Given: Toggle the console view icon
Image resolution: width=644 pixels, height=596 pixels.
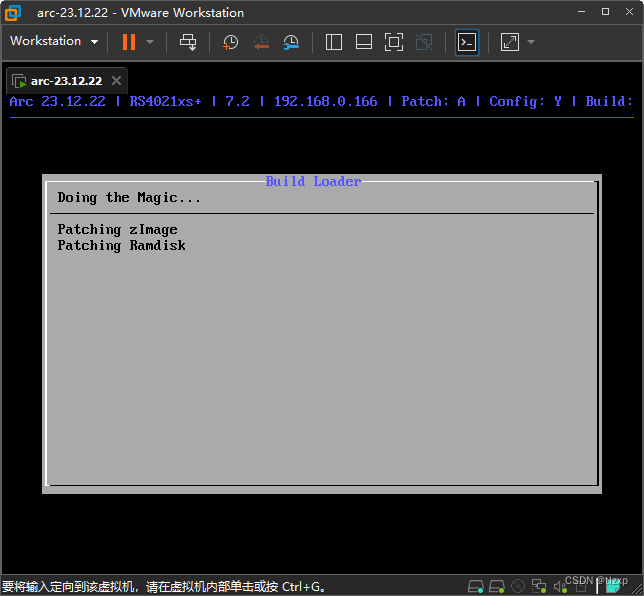Looking at the screenshot, I should click(x=467, y=42).
